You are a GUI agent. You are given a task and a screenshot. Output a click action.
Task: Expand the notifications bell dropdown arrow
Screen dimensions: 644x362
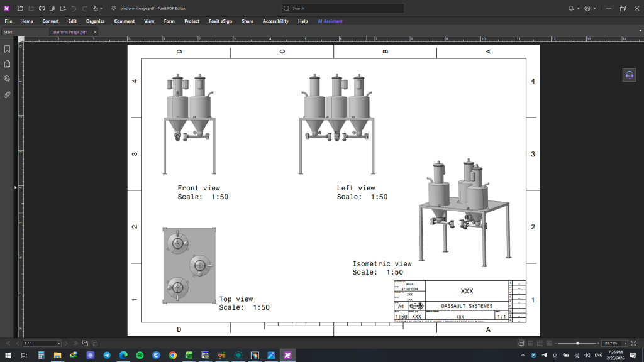click(x=579, y=8)
